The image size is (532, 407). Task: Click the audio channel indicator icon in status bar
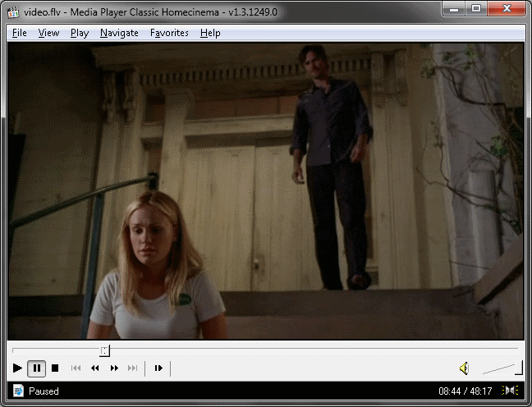[x=510, y=391]
